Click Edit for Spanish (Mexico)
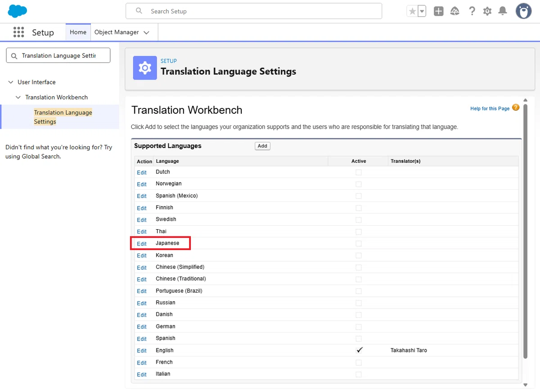 tap(142, 196)
